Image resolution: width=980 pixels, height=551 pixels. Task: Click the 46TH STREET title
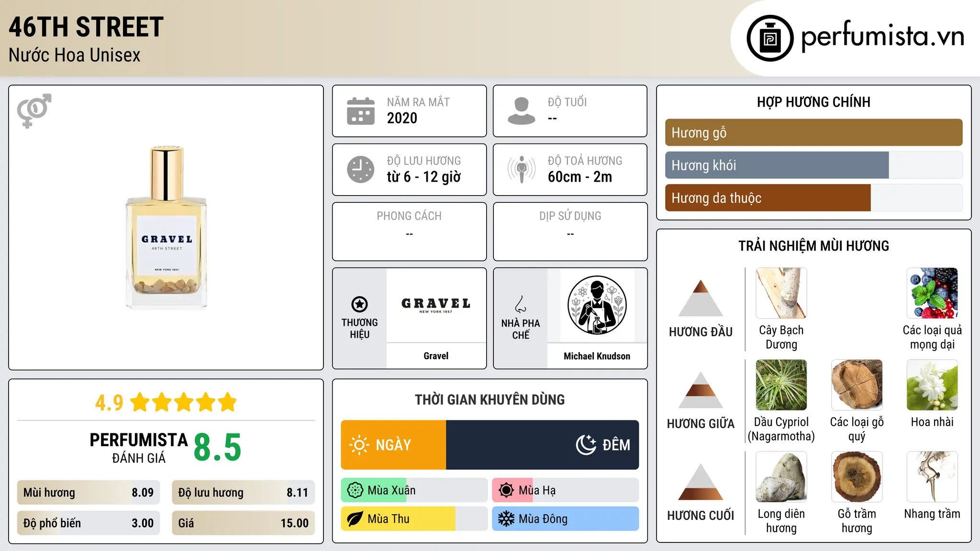pos(86,27)
